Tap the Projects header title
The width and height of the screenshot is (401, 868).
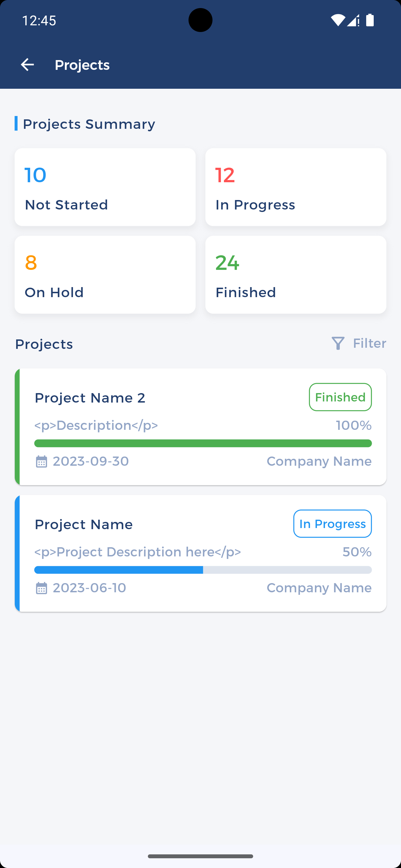(x=82, y=65)
